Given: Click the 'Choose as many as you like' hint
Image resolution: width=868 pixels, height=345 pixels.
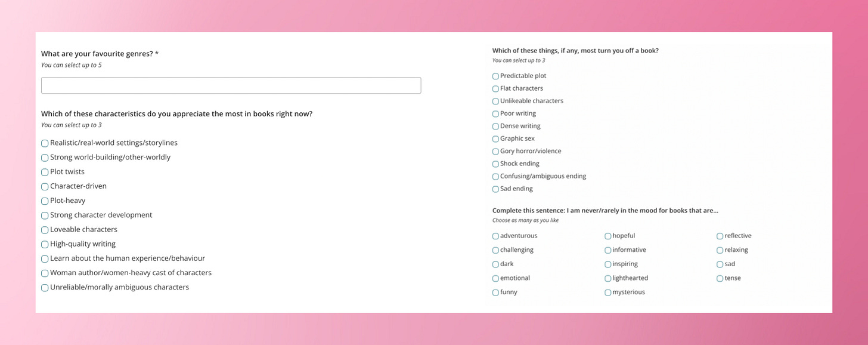Looking at the screenshot, I should [525, 220].
